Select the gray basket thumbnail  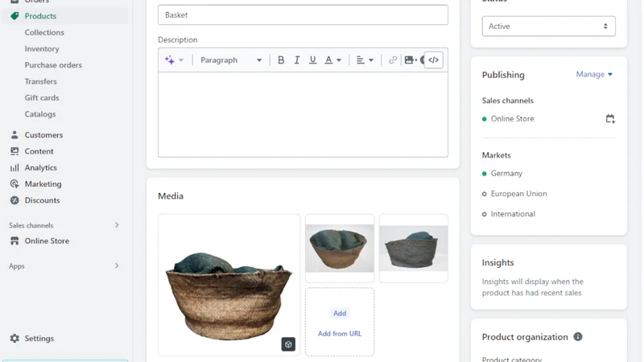pyautogui.click(x=414, y=249)
